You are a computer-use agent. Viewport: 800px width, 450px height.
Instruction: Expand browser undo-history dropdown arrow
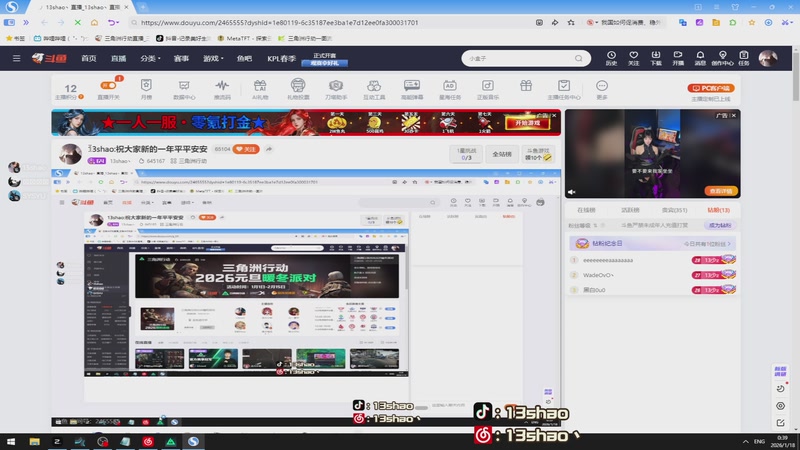[118, 22]
